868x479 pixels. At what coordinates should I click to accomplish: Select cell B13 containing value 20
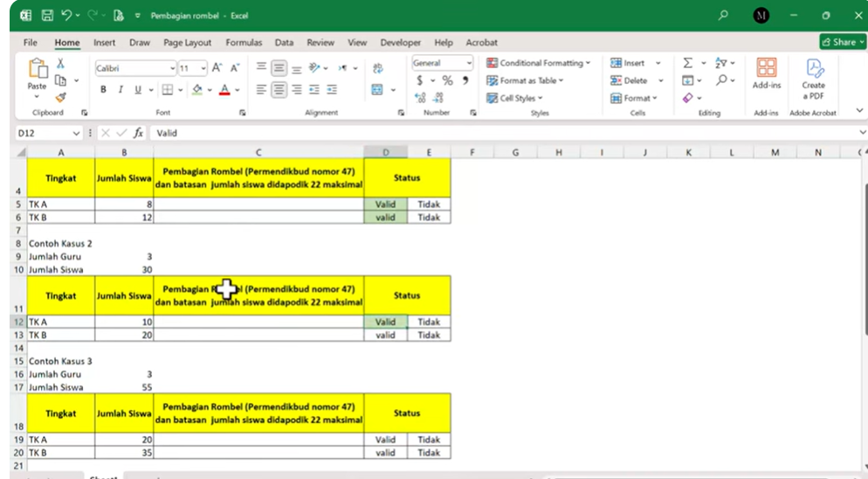tap(124, 335)
